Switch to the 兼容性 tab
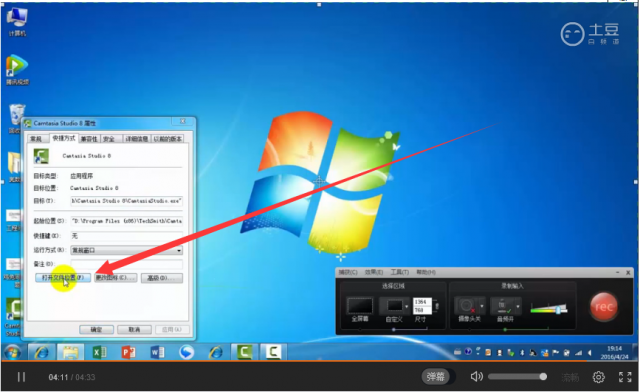 coord(89,139)
